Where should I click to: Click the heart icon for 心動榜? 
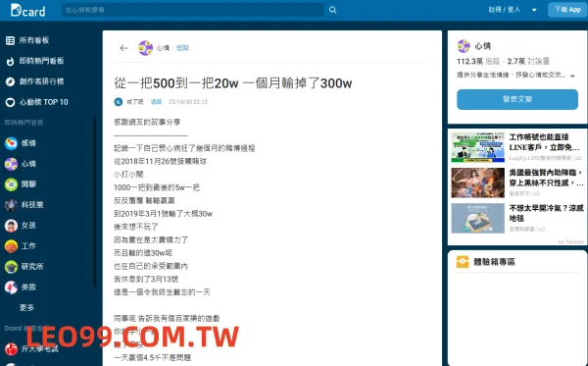10,102
